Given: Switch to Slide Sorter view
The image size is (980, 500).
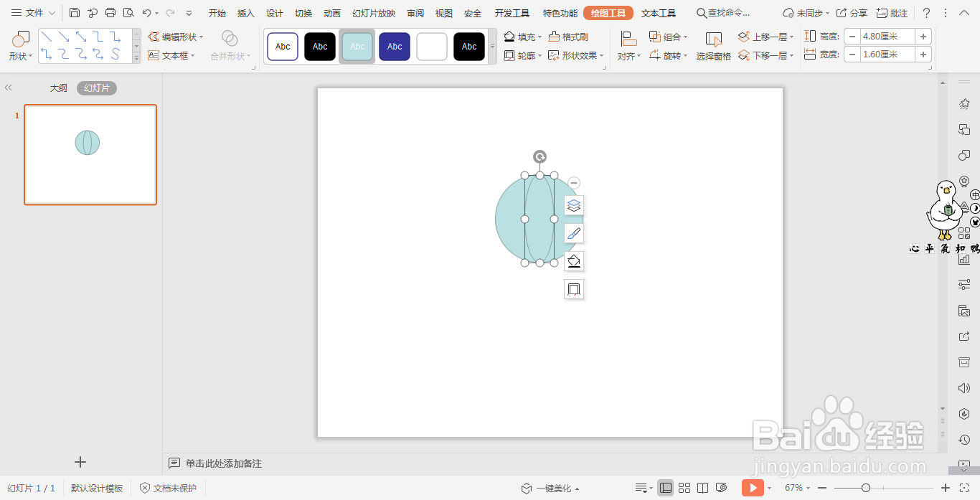Looking at the screenshot, I should point(684,488).
